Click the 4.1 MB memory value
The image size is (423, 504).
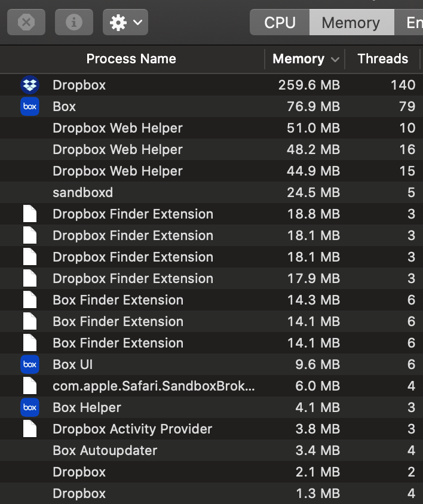pos(317,407)
